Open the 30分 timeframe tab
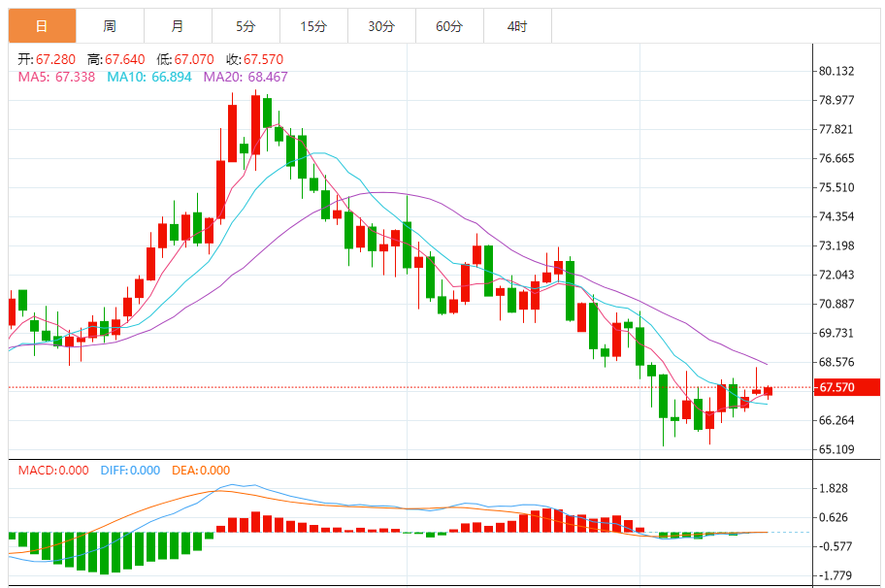The image size is (885, 588). tap(381, 26)
